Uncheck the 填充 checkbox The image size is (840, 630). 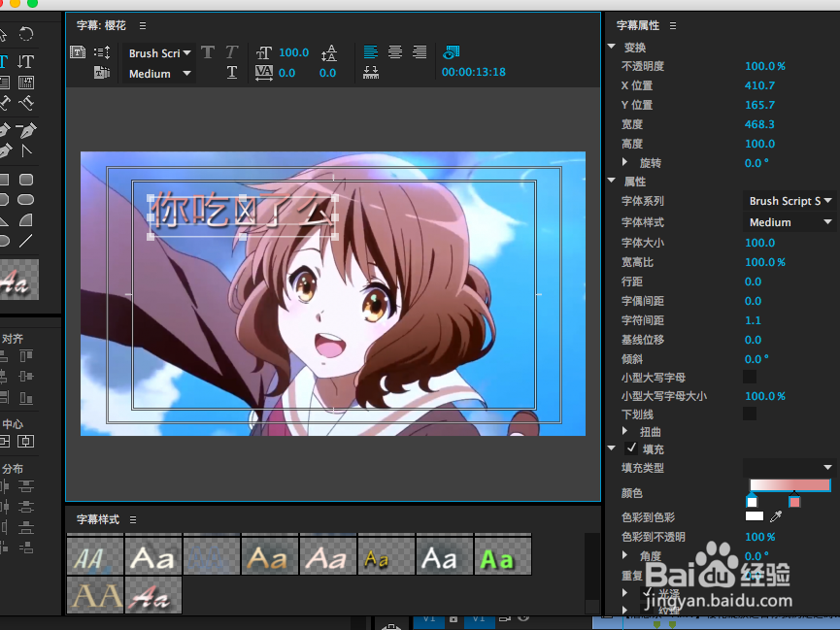631,448
